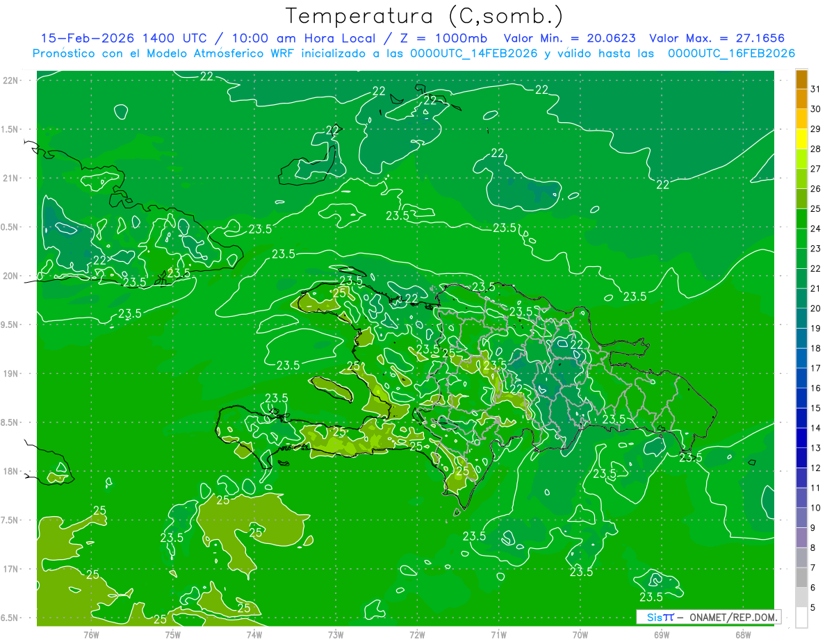Click the 31 label on the colorbar
The width and height of the screenshot is (834, 644).
(816, 89)
